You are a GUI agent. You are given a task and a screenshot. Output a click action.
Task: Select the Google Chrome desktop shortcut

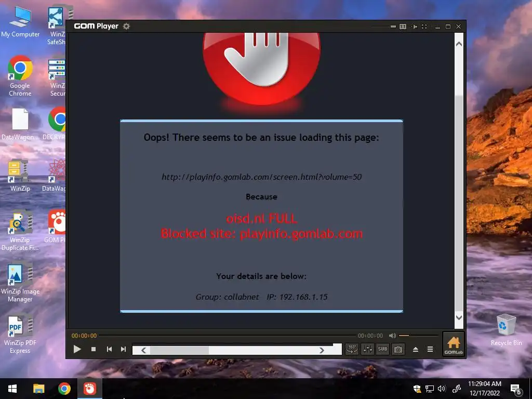[20, 76]
